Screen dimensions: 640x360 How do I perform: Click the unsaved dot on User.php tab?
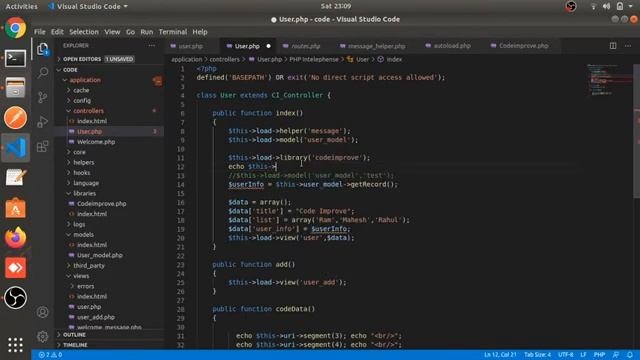pos(268,46)
